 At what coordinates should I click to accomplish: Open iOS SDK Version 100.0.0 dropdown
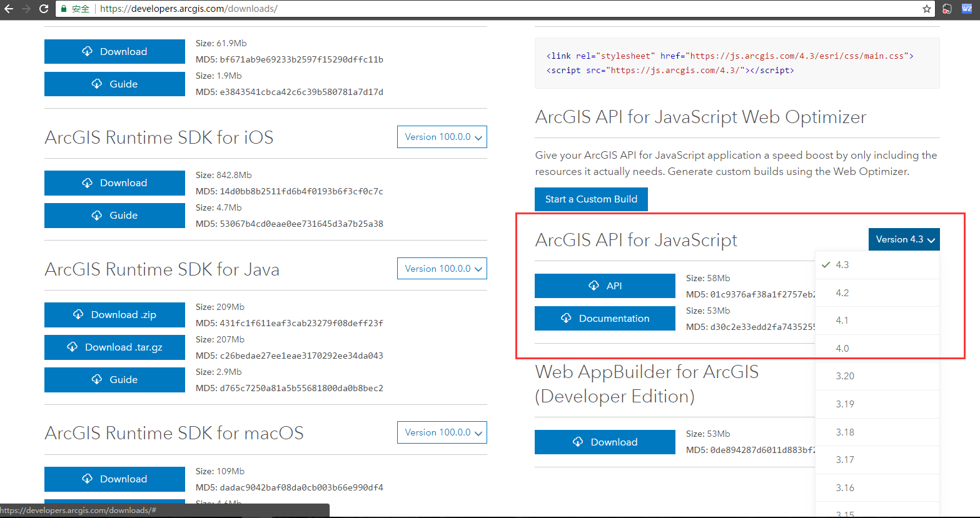point(442,137)
